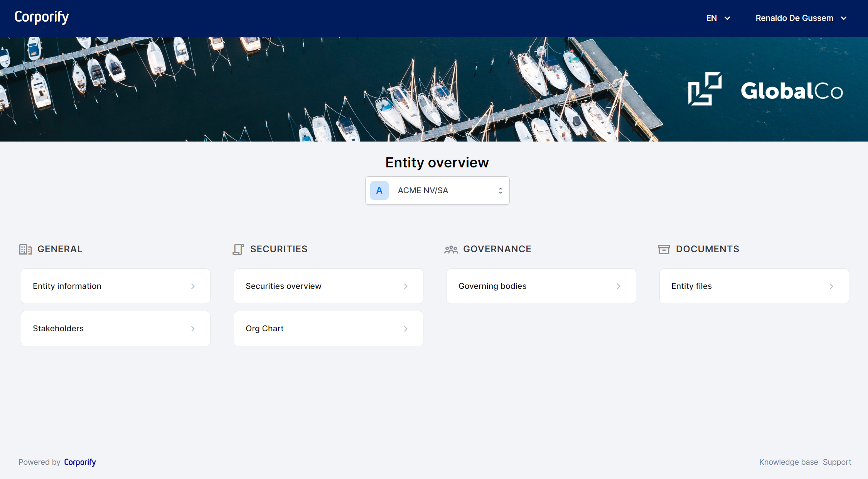Click the DOCUMENTS archive icon
Screen dimensions: 868x479
(664, 249)
